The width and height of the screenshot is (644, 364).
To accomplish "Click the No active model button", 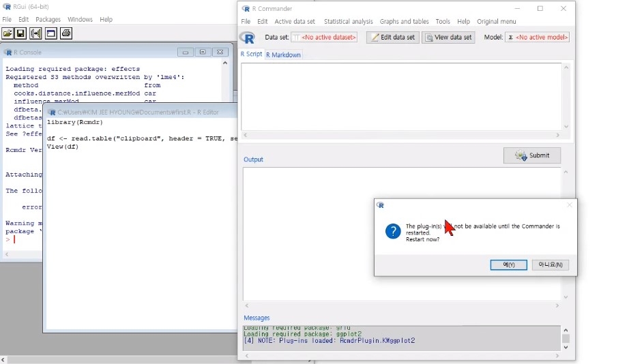I will click(x=537, y=37).
